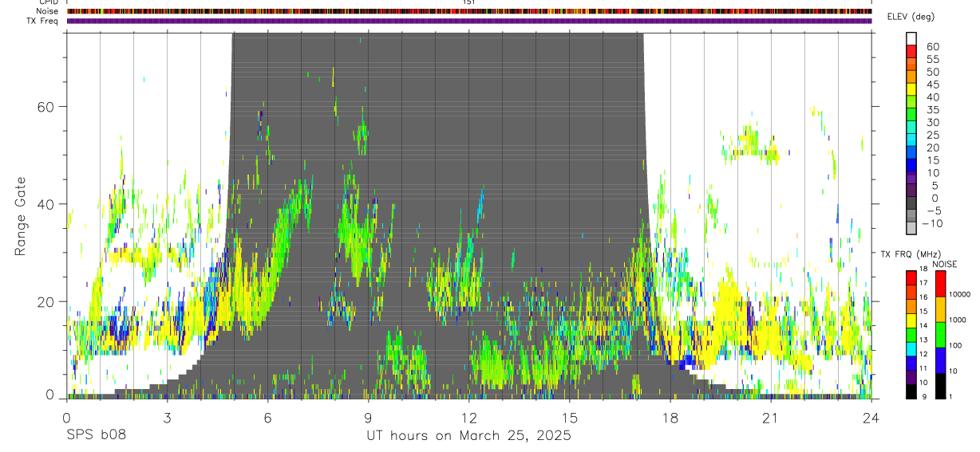Click the purple TX Freq strip
This screenshot has width=980, height=452.
point(469,21)
